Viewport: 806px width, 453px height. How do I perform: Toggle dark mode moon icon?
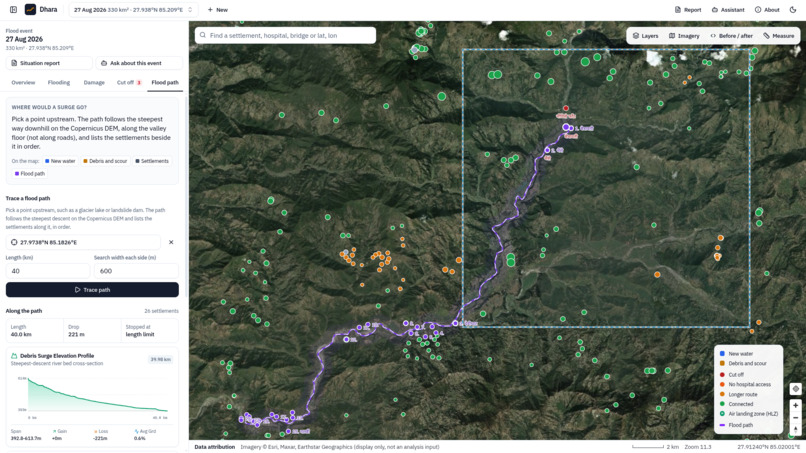[793, 10]
